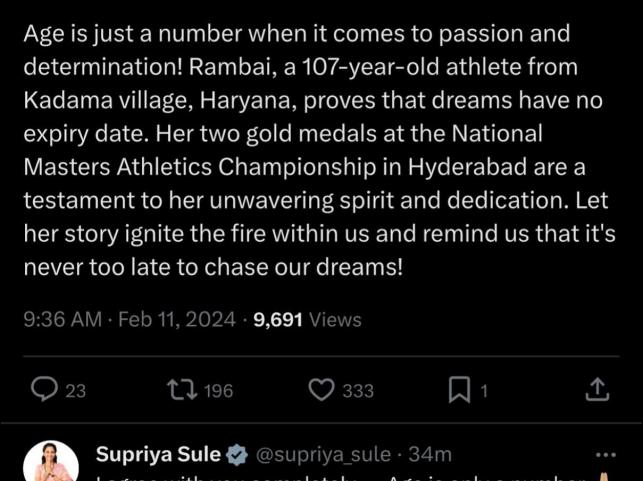Open more options on Supriya Sule's reply
The height and width of the screenshot is (481, 643).
[x=607, y=454]
